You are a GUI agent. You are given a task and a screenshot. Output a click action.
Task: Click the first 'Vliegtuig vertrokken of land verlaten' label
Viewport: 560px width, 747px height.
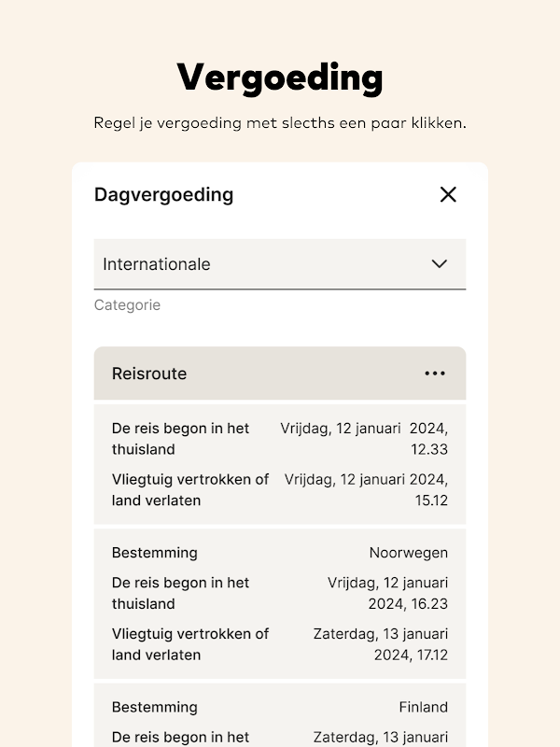click(x=190, y=489)
